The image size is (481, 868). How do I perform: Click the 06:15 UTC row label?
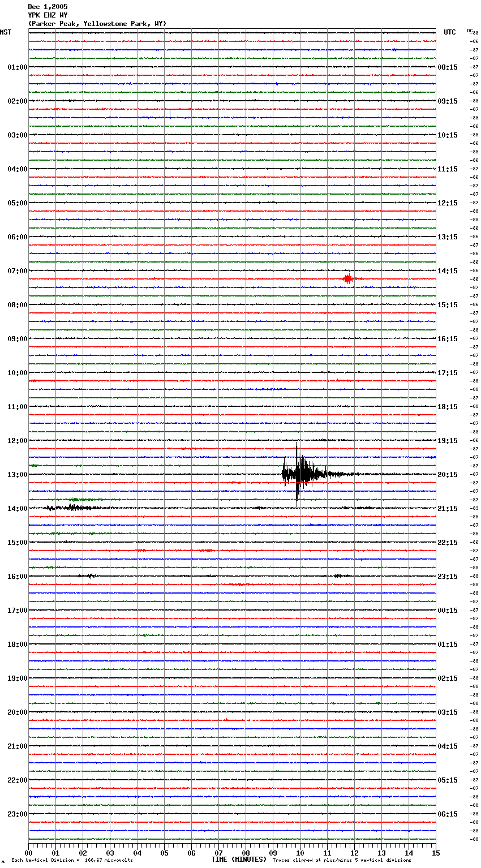448,814
